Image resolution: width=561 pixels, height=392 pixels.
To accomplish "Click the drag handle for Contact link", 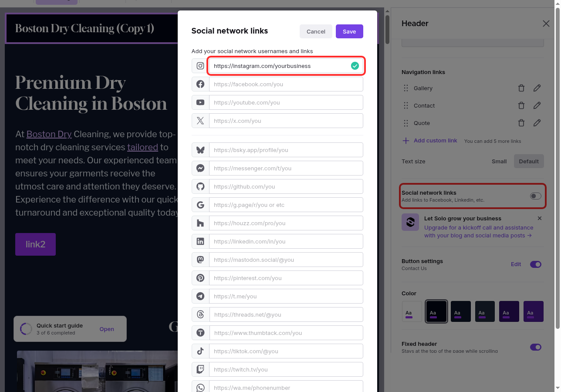I will click(406, 105).
